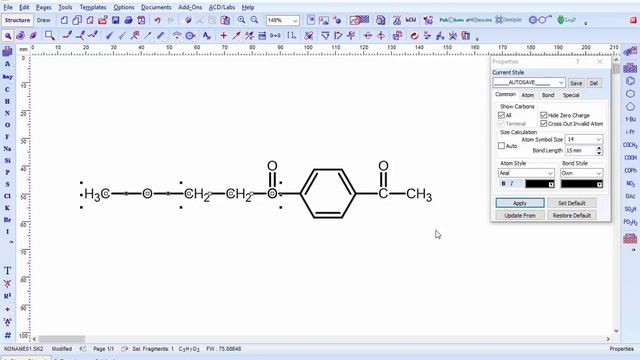Undo the last action
Screen dimensions: 640x360
[157, 20]
